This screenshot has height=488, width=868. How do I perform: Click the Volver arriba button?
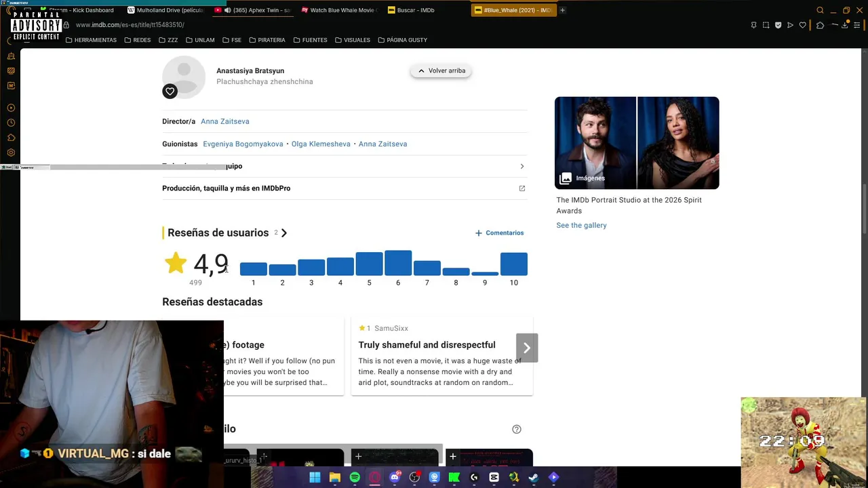441,70
